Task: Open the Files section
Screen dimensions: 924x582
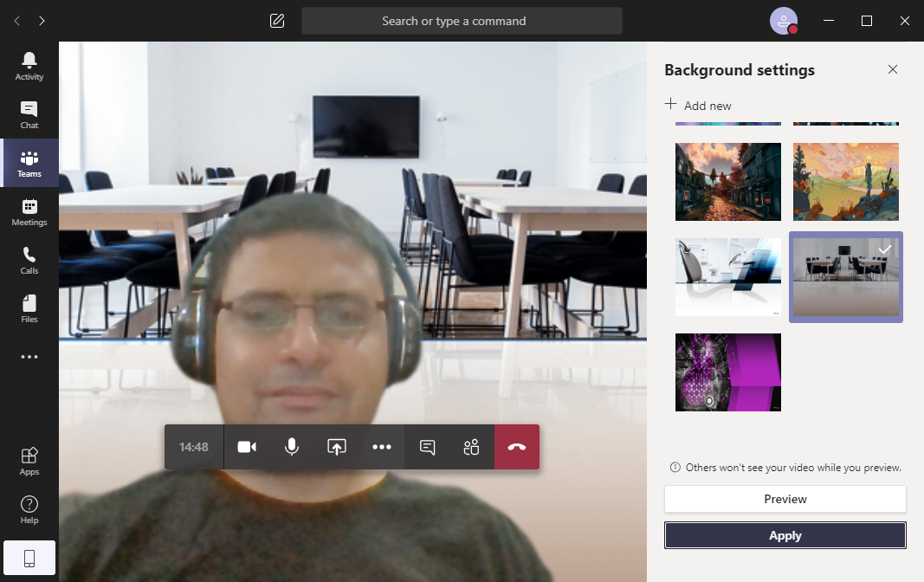Action: (x=29, y=308)
